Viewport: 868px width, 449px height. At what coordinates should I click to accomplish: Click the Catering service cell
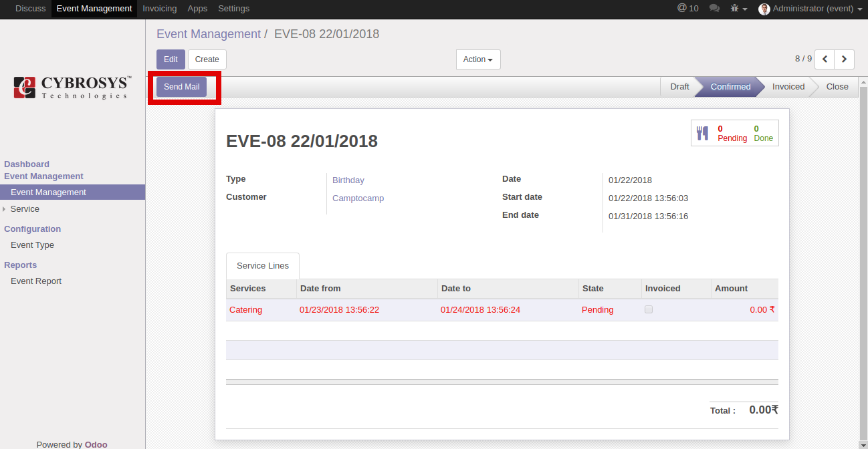pyautogui.click(x=261, y=310)
